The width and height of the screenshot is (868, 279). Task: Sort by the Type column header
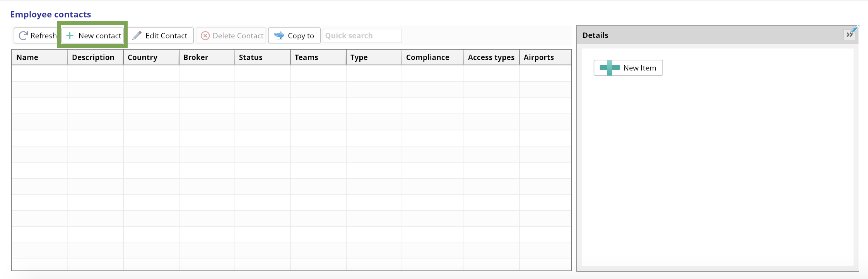pyautogui.click(x=359, y=57)
